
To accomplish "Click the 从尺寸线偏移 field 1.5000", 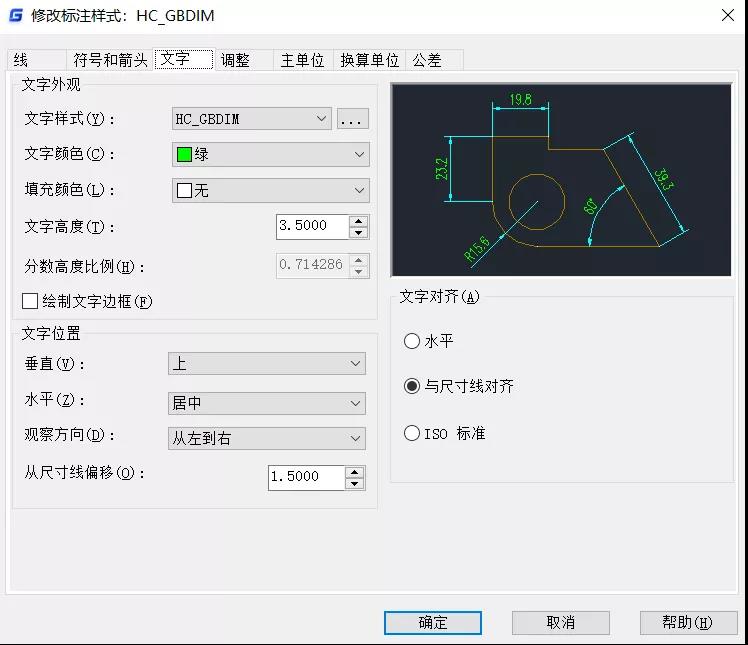I will [x=306, y=477].
